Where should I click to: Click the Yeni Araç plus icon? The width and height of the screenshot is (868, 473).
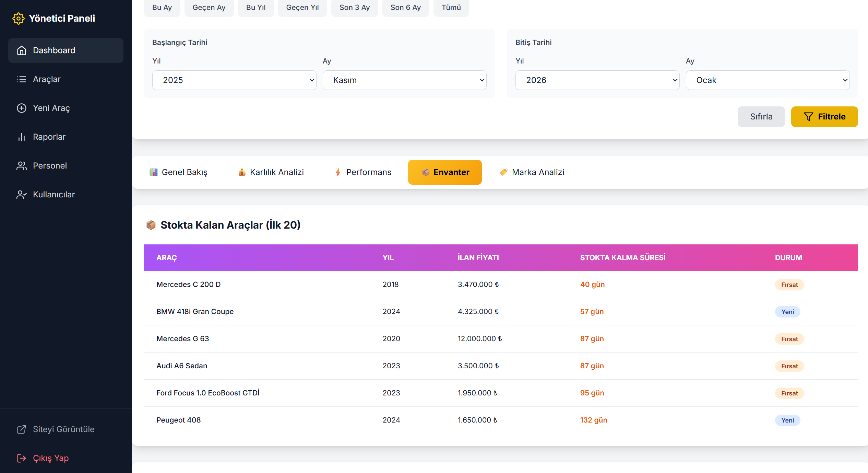pyautogui.click(x=22, y=108)
